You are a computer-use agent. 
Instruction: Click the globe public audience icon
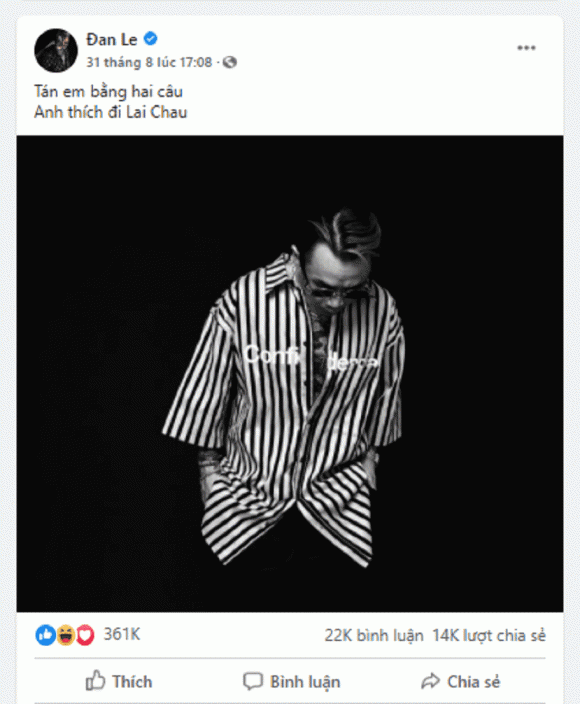[230, 62]
